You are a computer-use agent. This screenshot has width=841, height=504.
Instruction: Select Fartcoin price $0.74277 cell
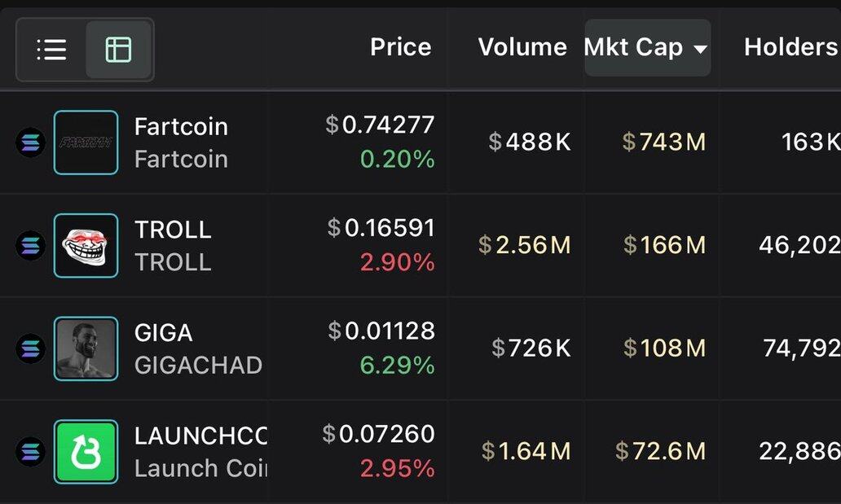[380, 125]
